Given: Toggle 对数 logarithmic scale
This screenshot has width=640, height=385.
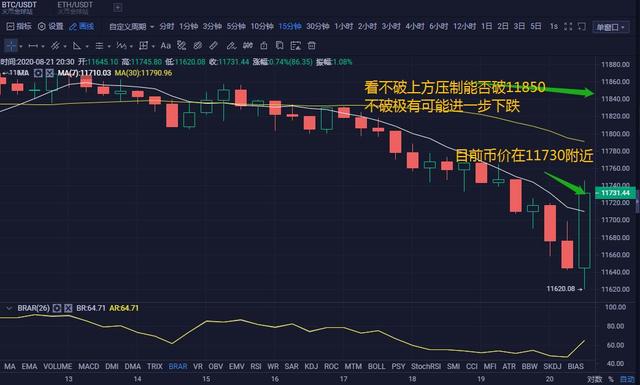Looking at the screenshot, I should tap(595, 379).
